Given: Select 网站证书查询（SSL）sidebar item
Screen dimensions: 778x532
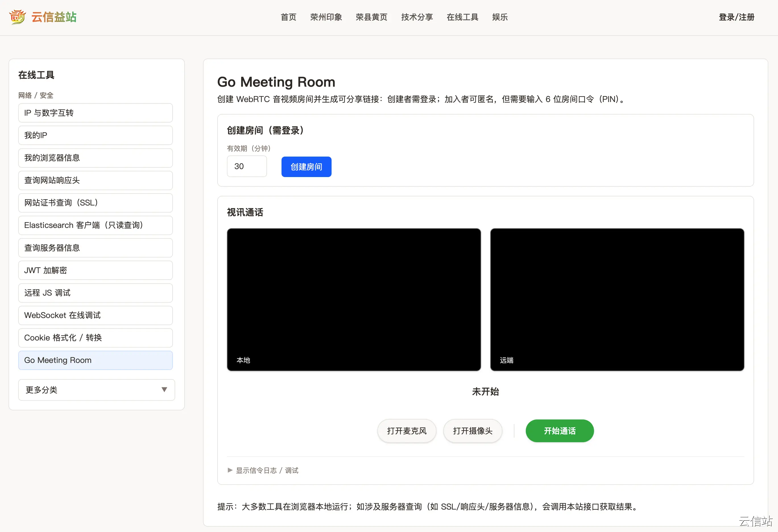Looking at the screenshot, I should point(96,202).
